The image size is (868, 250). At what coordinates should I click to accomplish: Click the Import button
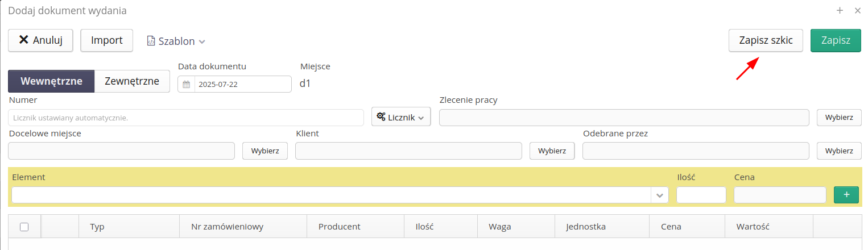coord(107,40)
